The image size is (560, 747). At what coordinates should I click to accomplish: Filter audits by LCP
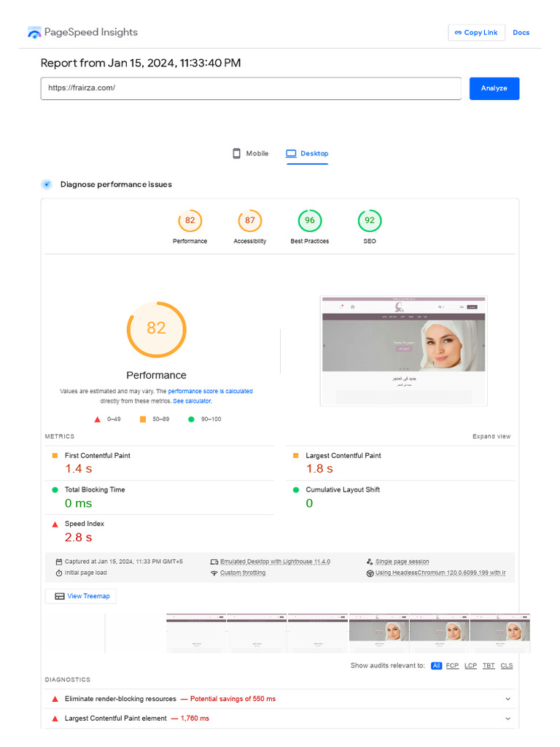click(x=470, y=665)
